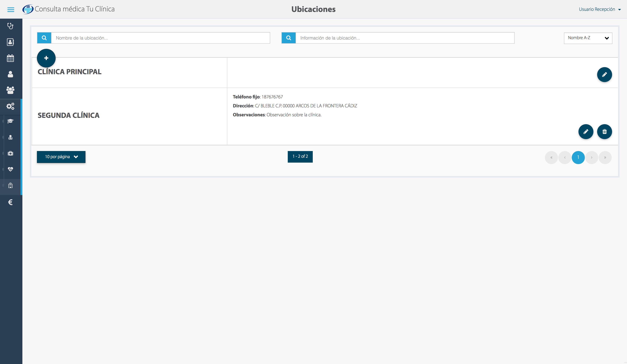Viewport: 627px width, 364px height.
Task: Click the add location plus button
Action: click(46, 58)
